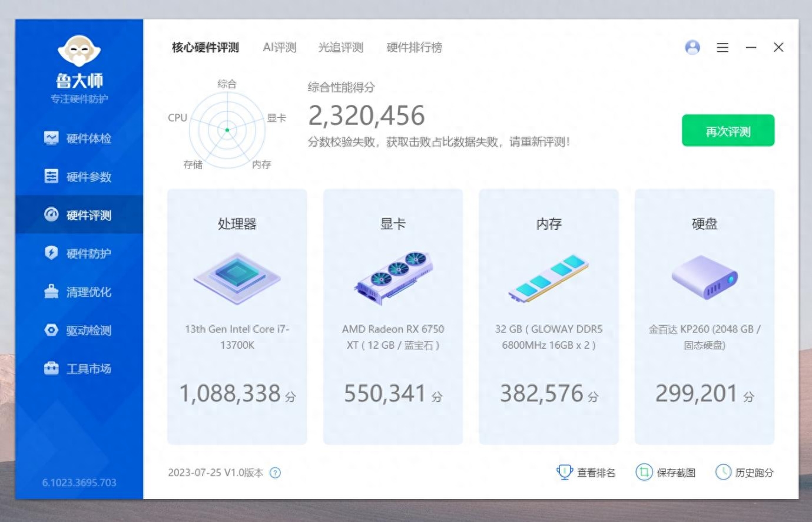
Task: Open 工具市场 sidebar menu item
Action: click(79, 368)
